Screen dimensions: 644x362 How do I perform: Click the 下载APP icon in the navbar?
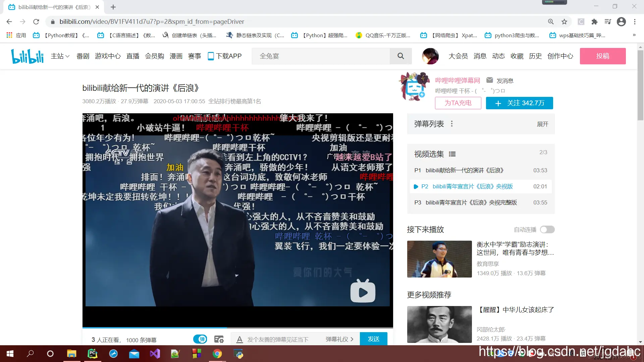click(211, 56)
